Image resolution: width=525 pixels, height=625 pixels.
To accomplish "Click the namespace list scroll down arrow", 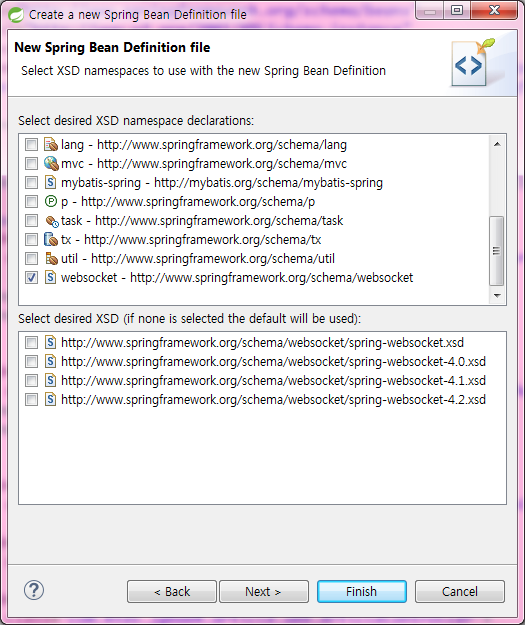I will [x=497, y=295].
